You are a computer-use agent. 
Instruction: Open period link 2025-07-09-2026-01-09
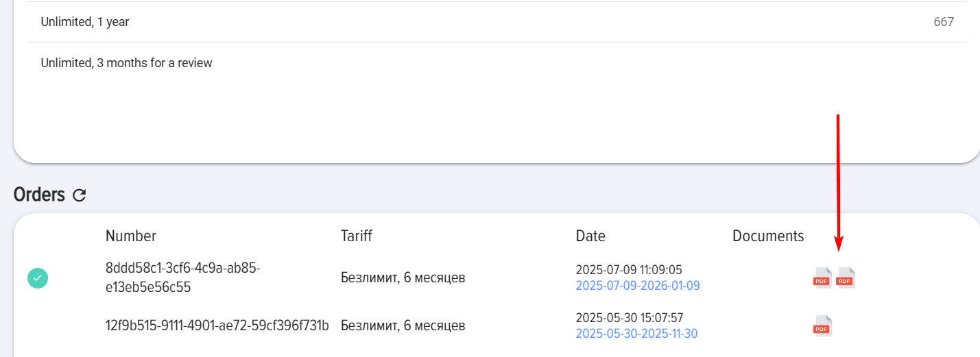pos(638,286)
